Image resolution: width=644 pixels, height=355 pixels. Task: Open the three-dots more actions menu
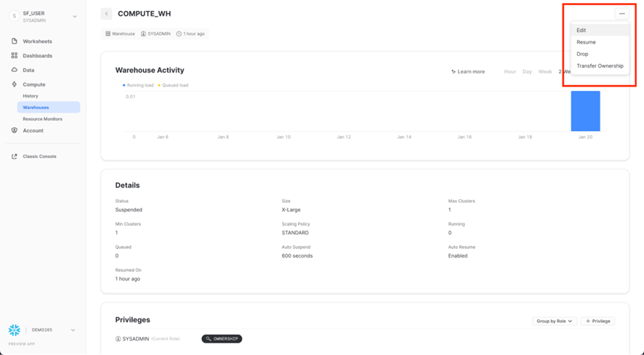click(621, 14)
